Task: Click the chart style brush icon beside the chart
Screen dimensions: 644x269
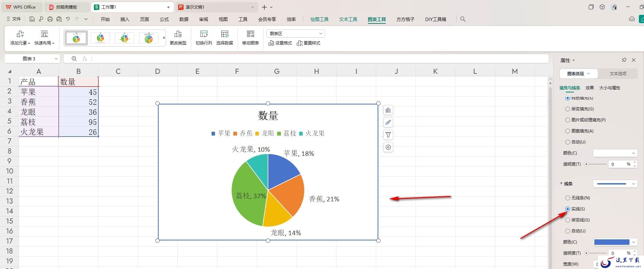Action: tap(388, 122)
